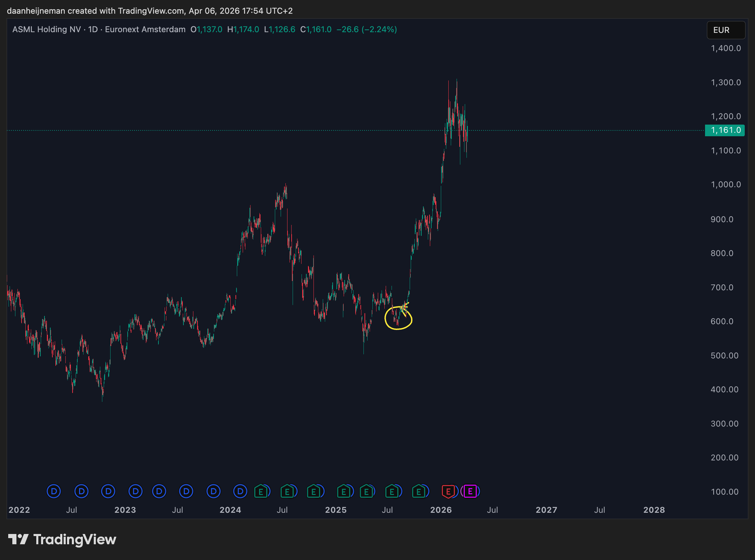Click the Jul label between 2022 and 2023
Viewport: 755px width, 560px height.
point(72,510)
